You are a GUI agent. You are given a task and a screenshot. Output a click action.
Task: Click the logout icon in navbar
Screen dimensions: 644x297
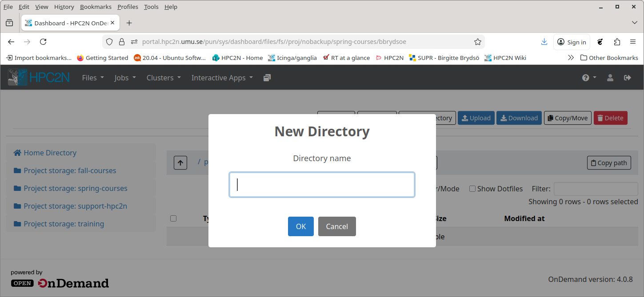pyautogui.click(x=628, y=77)
